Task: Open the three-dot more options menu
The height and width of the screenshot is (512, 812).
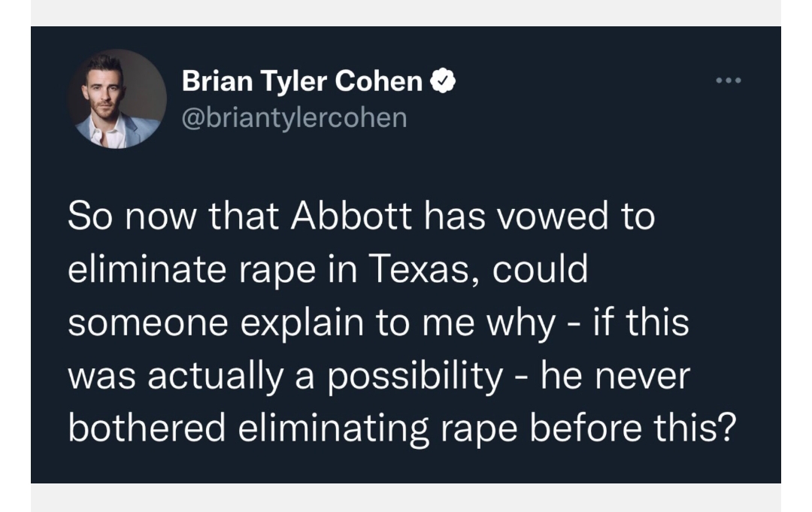Action: [x=729, y=81]
